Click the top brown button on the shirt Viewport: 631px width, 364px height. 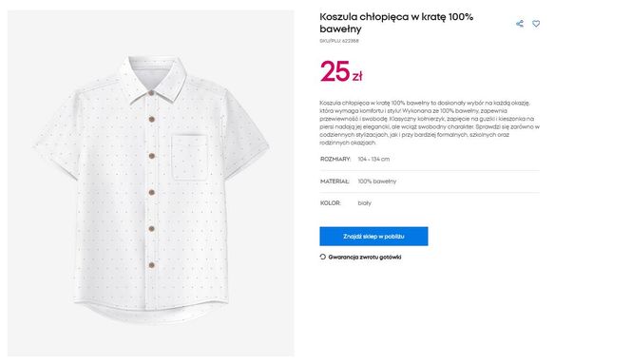point(151,93)
